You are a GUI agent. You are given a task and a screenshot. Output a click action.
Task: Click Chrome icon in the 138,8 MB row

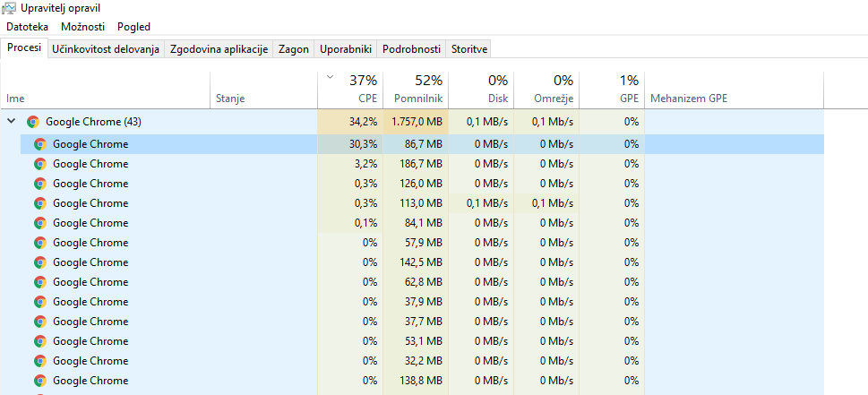coord(39,381)
